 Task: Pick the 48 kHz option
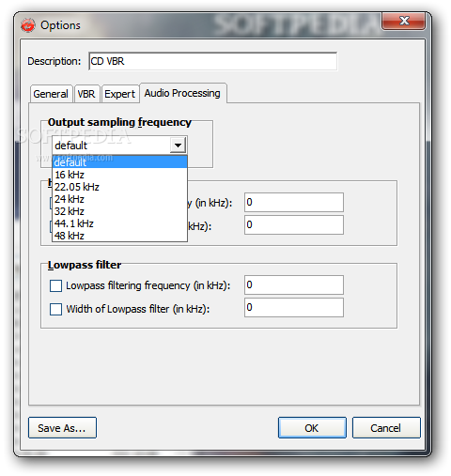[120, 236]
